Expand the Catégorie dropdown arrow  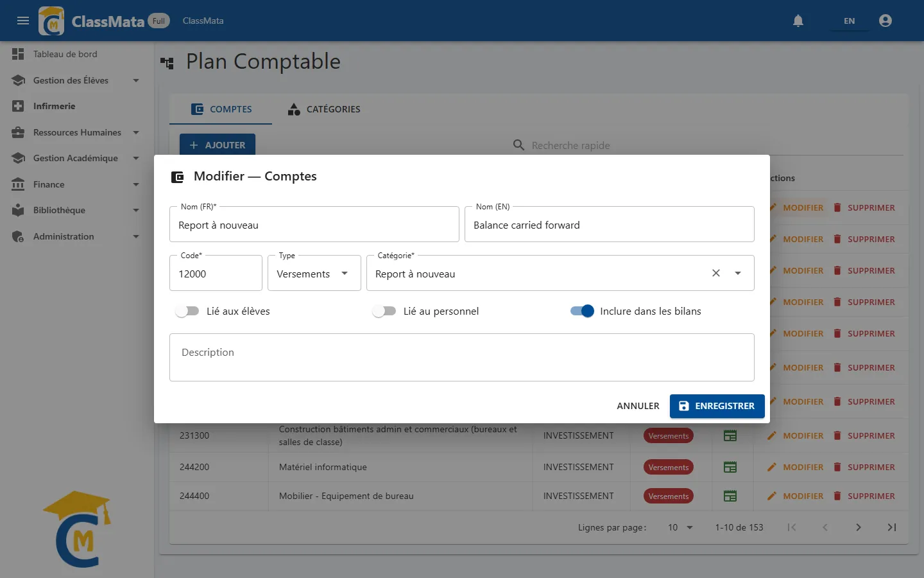tap(738, 273)
